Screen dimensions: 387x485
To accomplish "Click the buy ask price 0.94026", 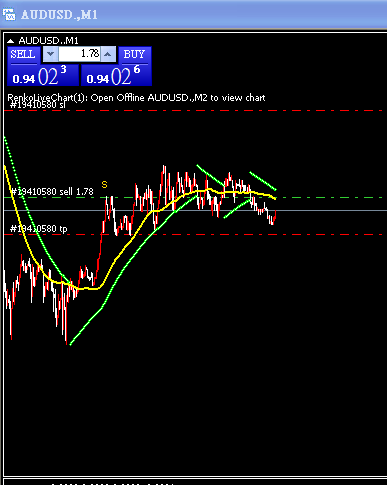I will (x=116, y=76).
